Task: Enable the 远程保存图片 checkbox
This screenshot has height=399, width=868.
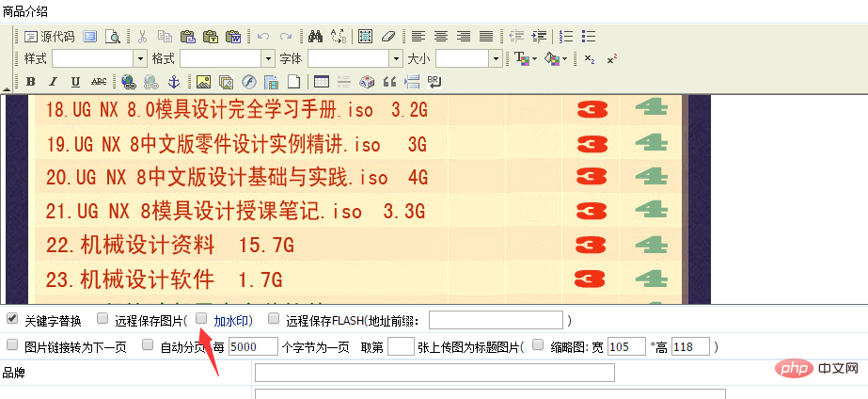Action: tap(103, 318)
